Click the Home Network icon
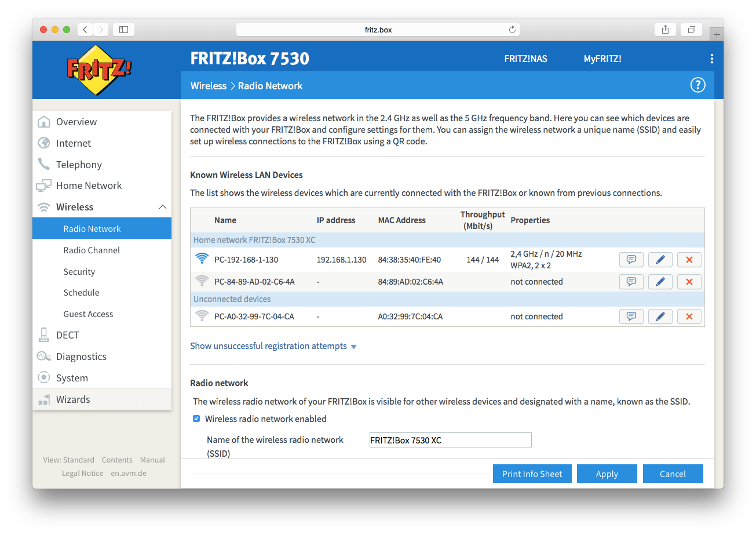This screenshot has height=535, width=756. click(x=43, y=185)
